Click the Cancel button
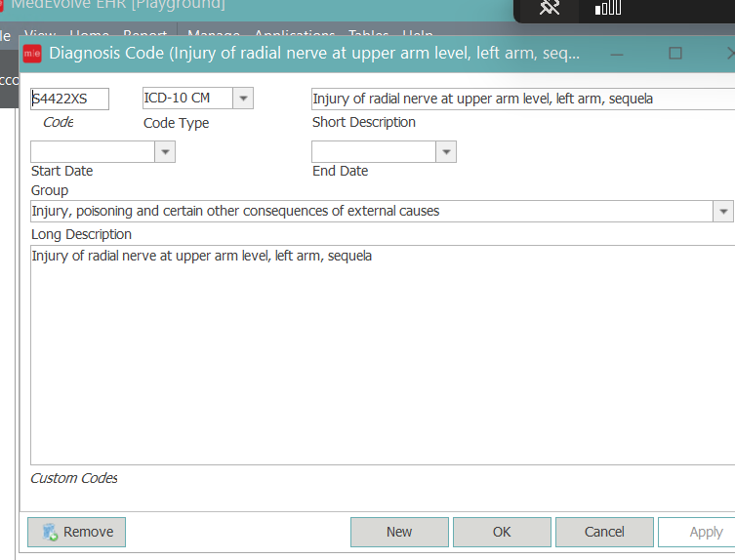The height and width of the screenshot is (560, 735). 604,532
